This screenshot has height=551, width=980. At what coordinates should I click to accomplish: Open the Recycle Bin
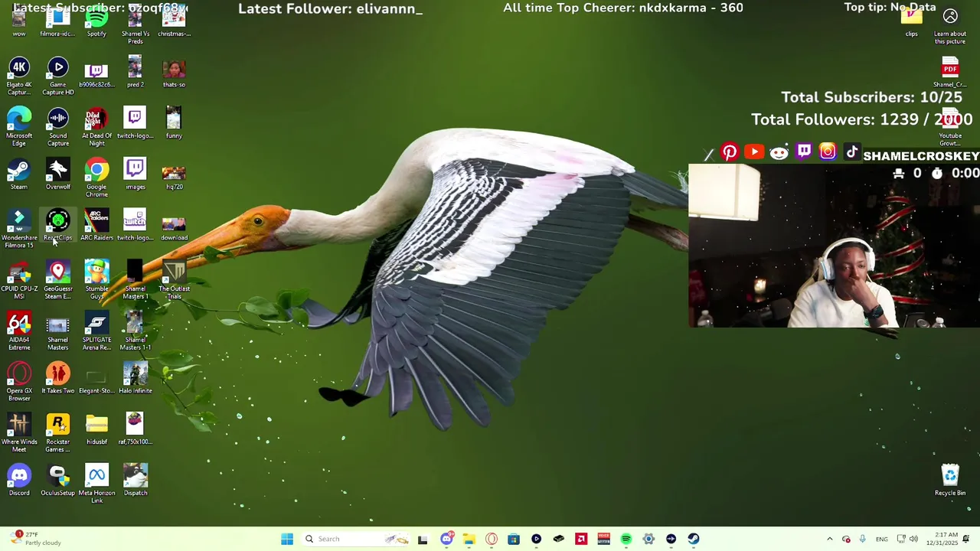950,481
